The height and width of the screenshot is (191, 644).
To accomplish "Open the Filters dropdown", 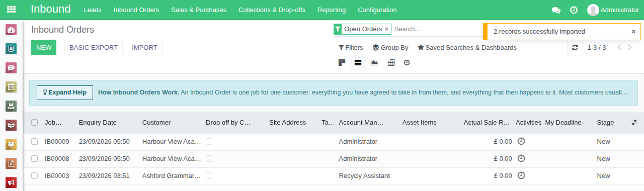I will pos(351,48).
